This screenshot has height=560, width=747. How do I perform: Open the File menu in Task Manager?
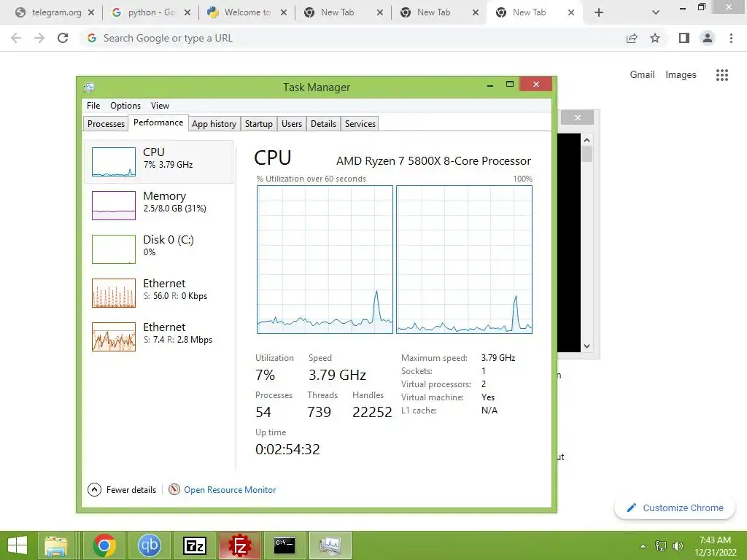coord(93,106)
